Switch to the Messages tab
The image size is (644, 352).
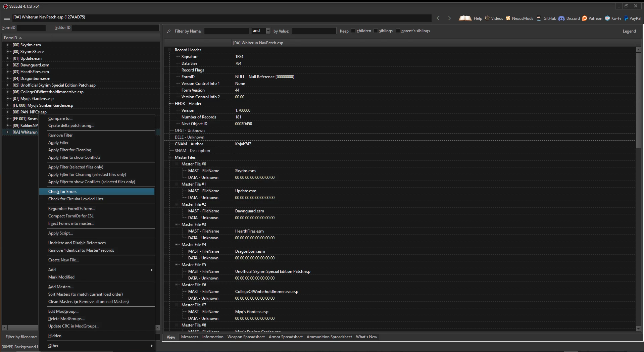190,337
